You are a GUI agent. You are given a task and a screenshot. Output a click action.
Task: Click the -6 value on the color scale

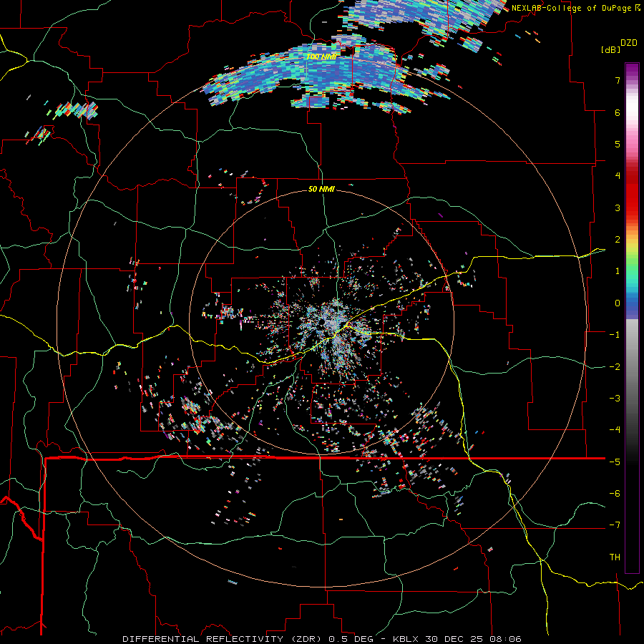click(x=615, y=494)
